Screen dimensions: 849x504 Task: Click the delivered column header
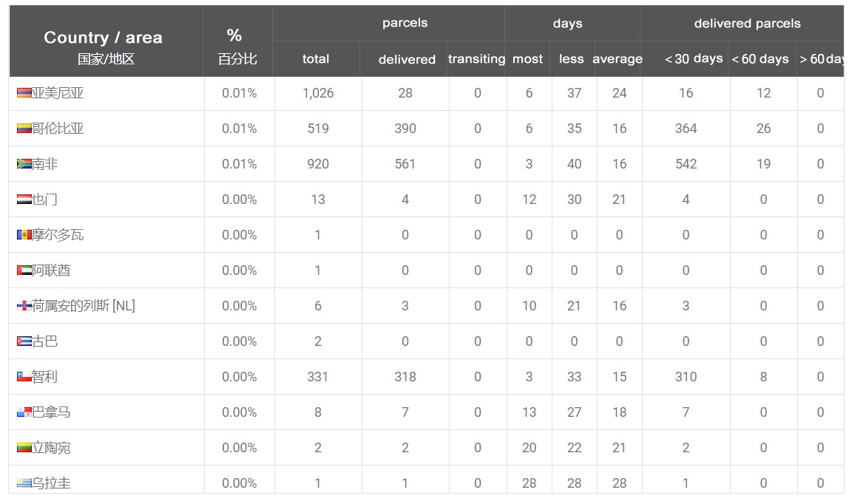coord(407,59)
